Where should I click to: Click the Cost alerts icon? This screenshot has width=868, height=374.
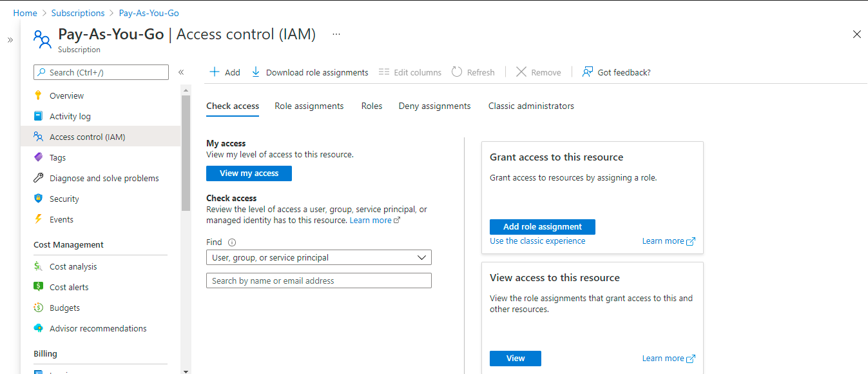tap(38, 287)
